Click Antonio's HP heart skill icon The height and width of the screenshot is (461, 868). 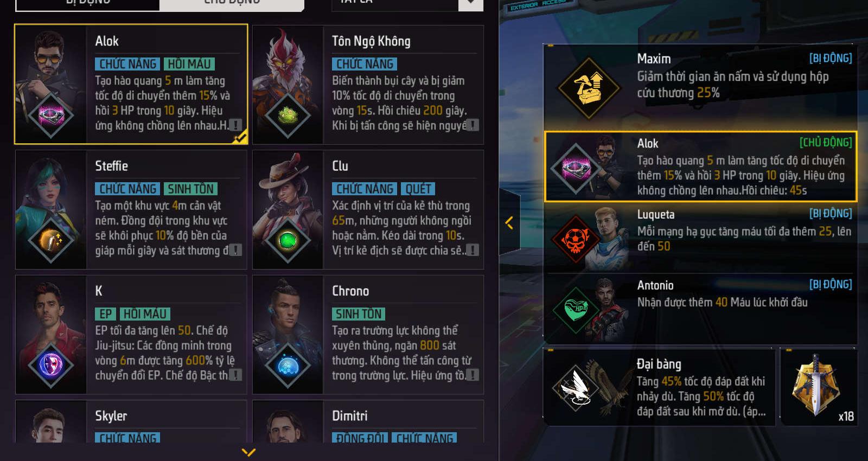576,310
